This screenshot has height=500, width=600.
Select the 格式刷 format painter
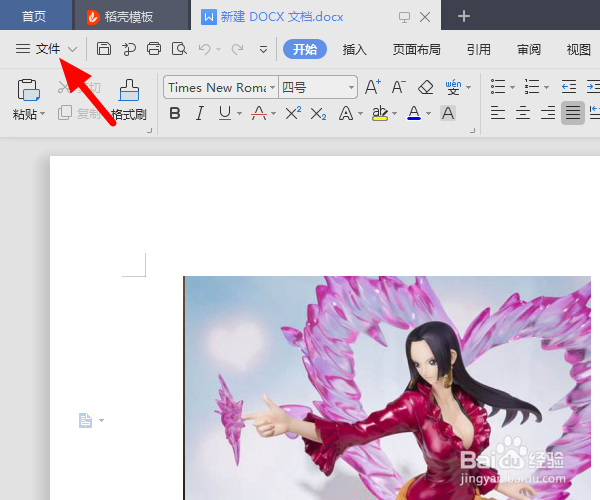pos(129,99)
